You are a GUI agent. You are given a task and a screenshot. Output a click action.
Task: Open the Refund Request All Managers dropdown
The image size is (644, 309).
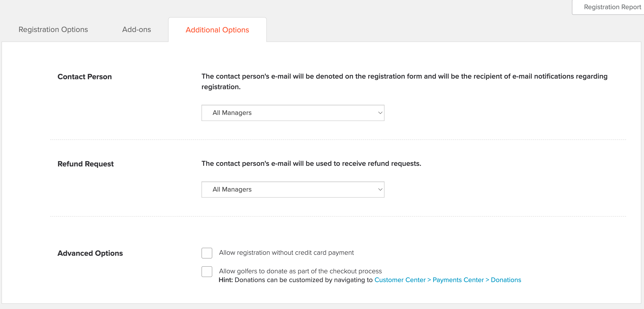click(x=293, y=189)
